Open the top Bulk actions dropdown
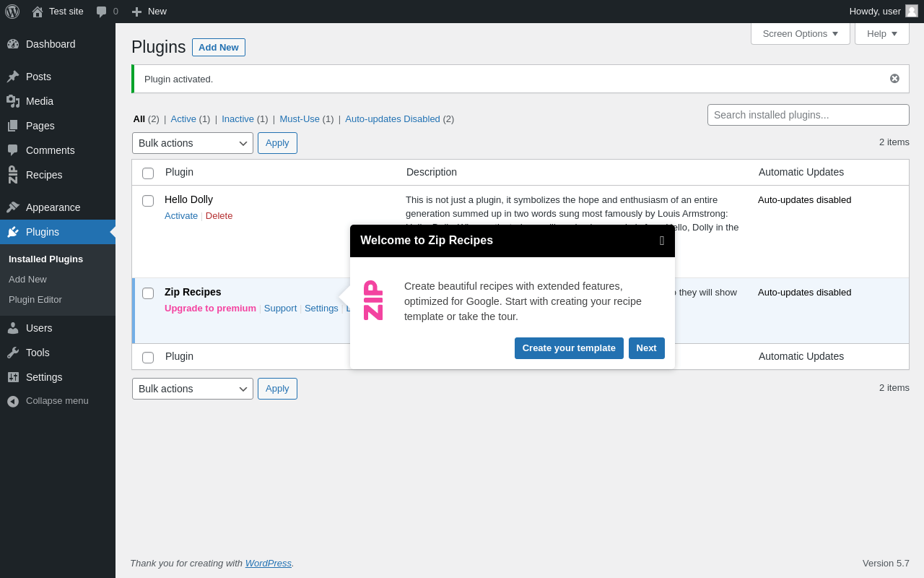The width and height of the screenshot is (924, 578). click(x=193, y=143)
